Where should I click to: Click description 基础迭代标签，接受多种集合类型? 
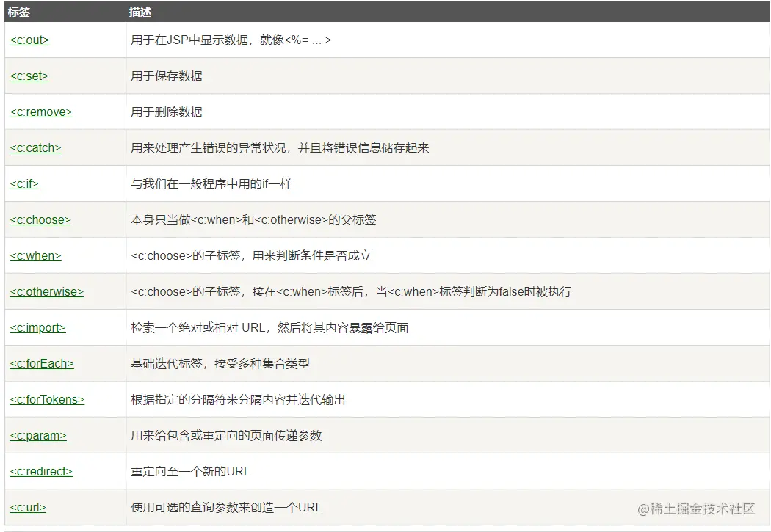[220, 363]
